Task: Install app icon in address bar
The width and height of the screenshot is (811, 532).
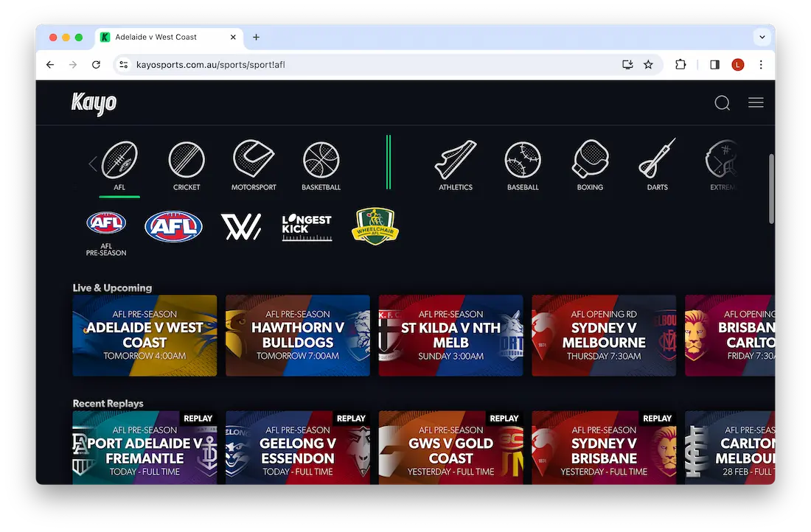Action: (x=627, y=65)
